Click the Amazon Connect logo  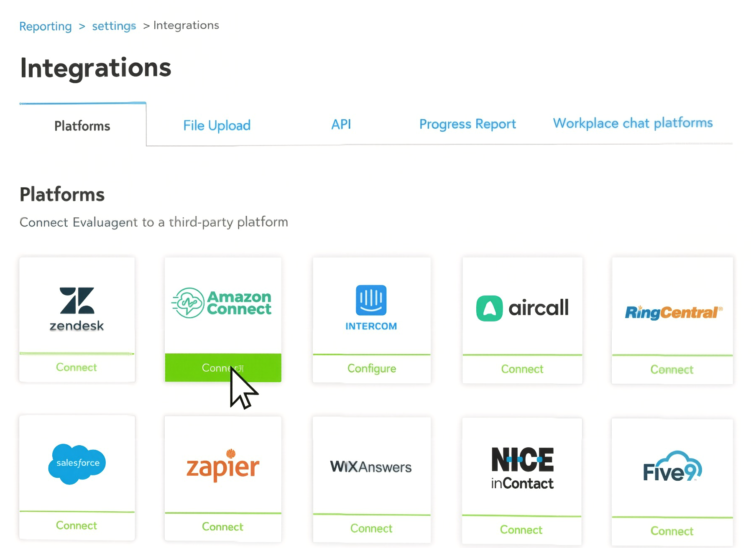pyautogui.click(x=222, y=303)
